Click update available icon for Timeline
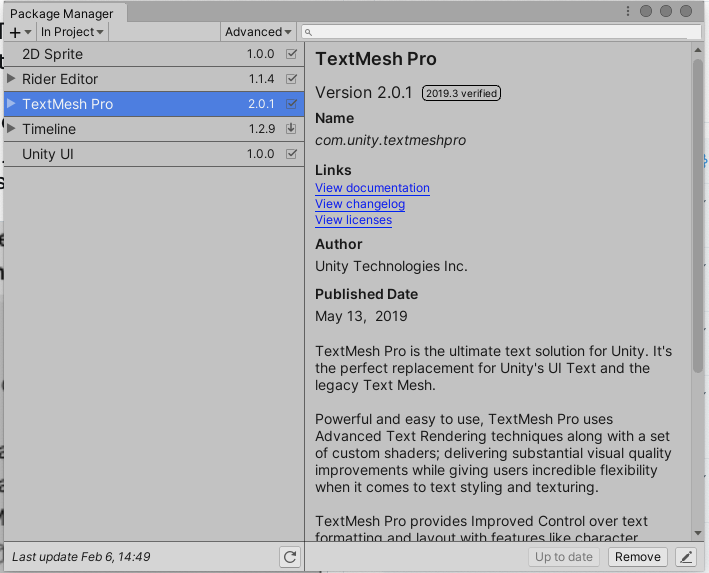709x573 pixels. pos(291,128)
